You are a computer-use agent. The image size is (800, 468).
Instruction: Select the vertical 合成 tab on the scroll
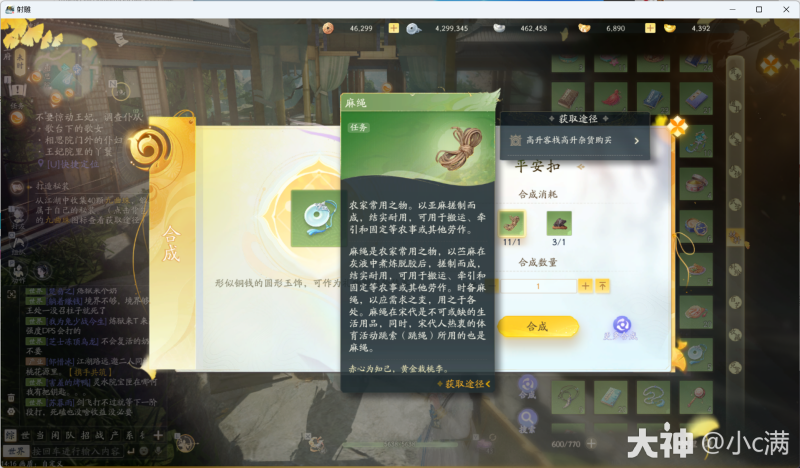pyautogui.click(x=171, y=243)
